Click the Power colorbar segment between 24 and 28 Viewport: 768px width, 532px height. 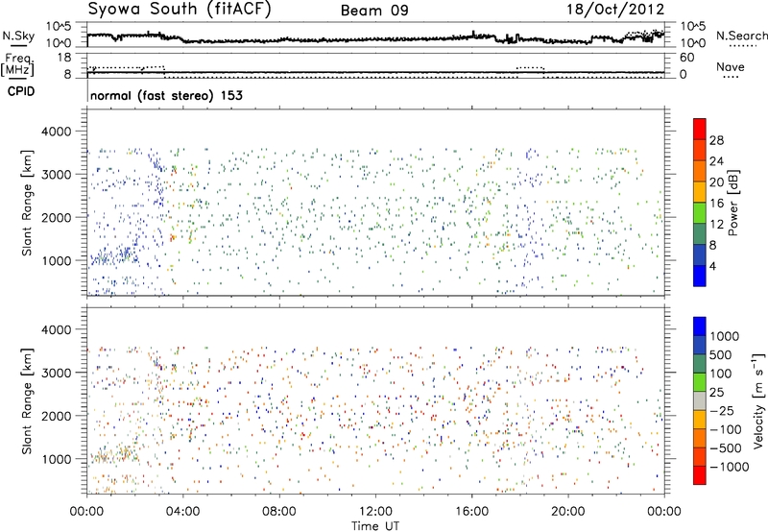click(700, 150)
